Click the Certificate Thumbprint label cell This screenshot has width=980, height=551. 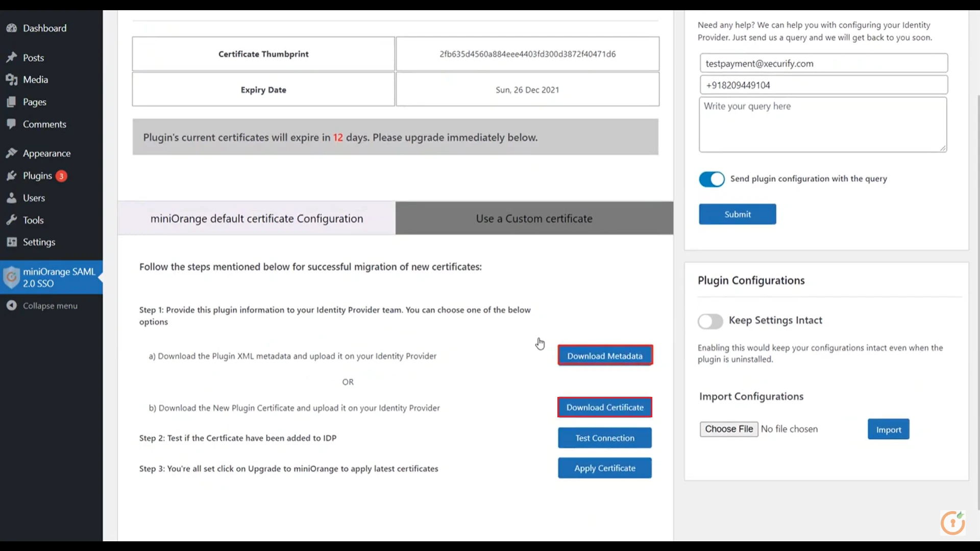263,54
